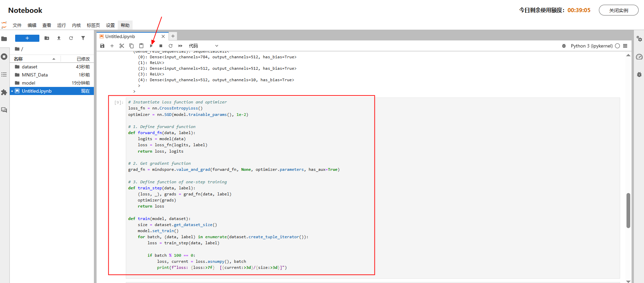This screenshot has width=644, height=283.
Task: Click inside code cell [9] editor
Action: 373,188
